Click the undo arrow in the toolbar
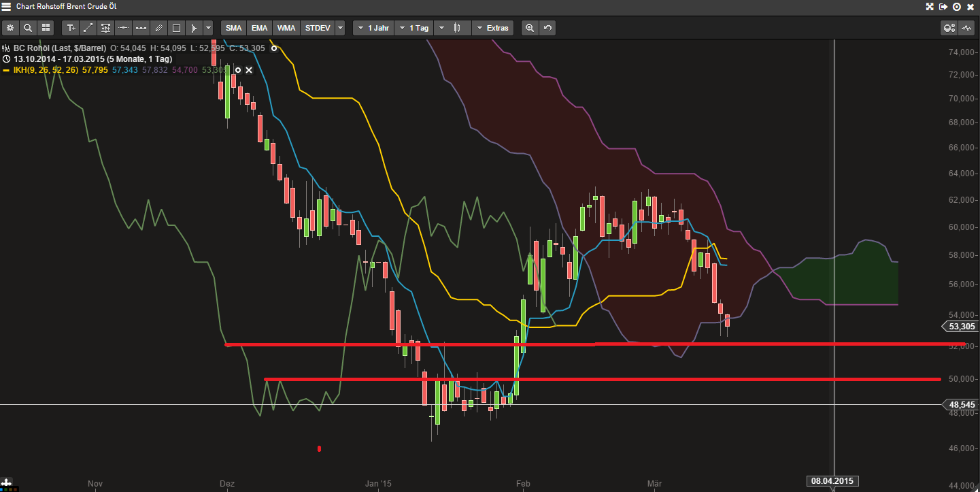The image size is (980, 492). click(547, 28)
